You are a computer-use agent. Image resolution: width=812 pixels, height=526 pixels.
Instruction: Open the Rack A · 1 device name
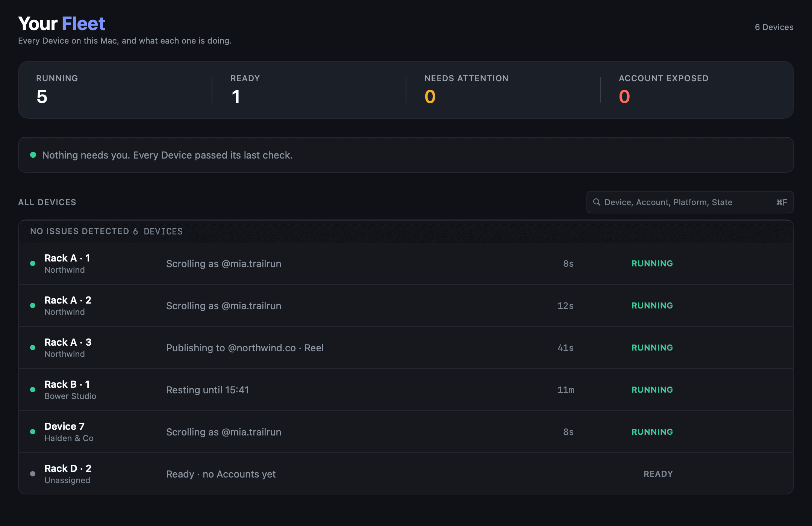[x=67, y=258]
